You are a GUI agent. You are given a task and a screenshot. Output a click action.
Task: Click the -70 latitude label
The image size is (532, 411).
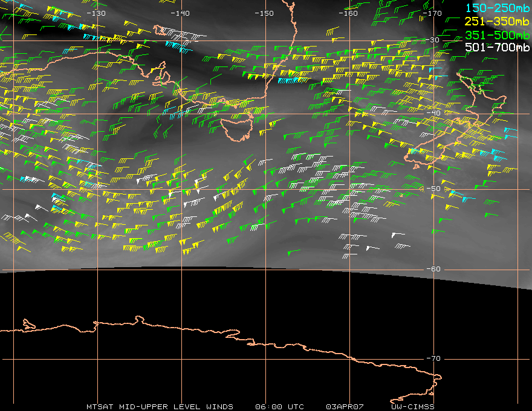click(433, 358)
